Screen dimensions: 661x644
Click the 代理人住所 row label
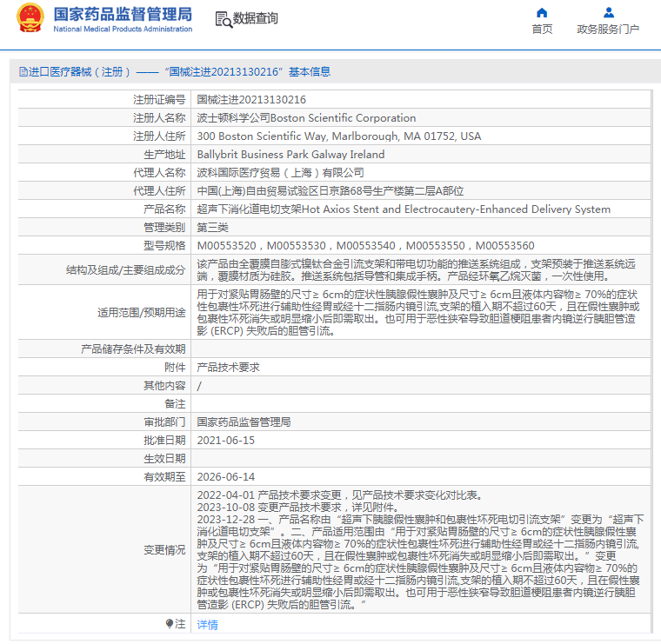[x=159, y=191]
